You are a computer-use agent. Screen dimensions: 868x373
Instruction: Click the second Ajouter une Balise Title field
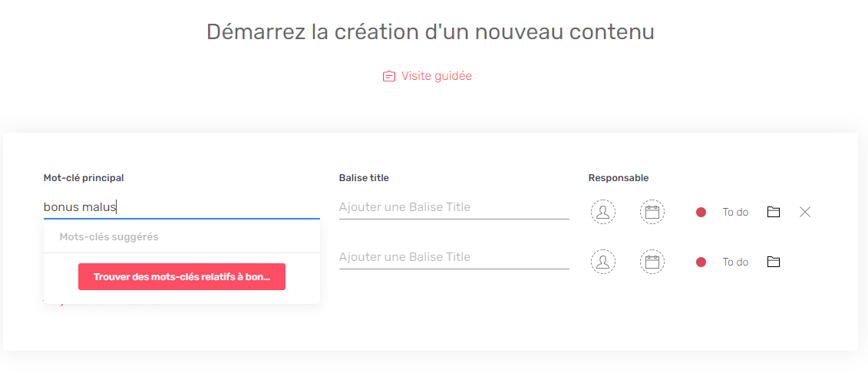click(454, 257)
